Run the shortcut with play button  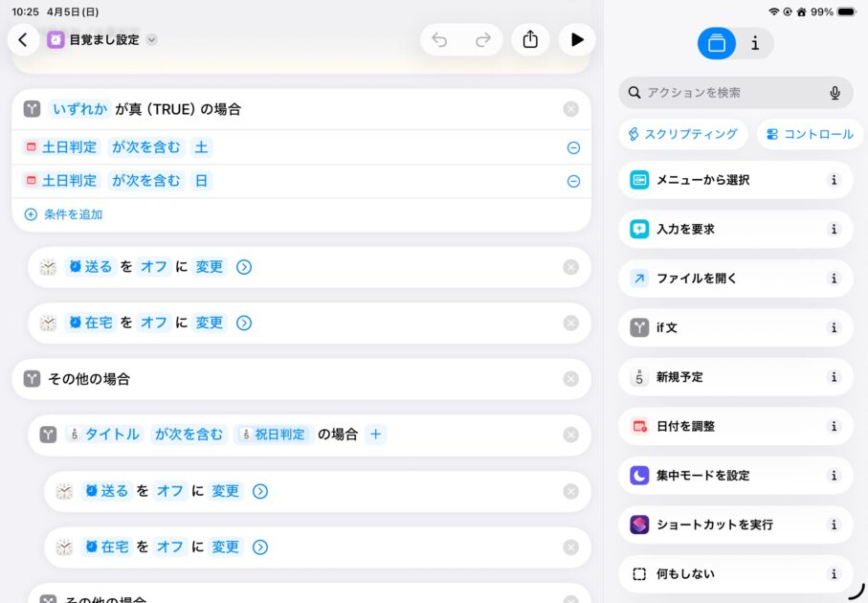[576, 39]
